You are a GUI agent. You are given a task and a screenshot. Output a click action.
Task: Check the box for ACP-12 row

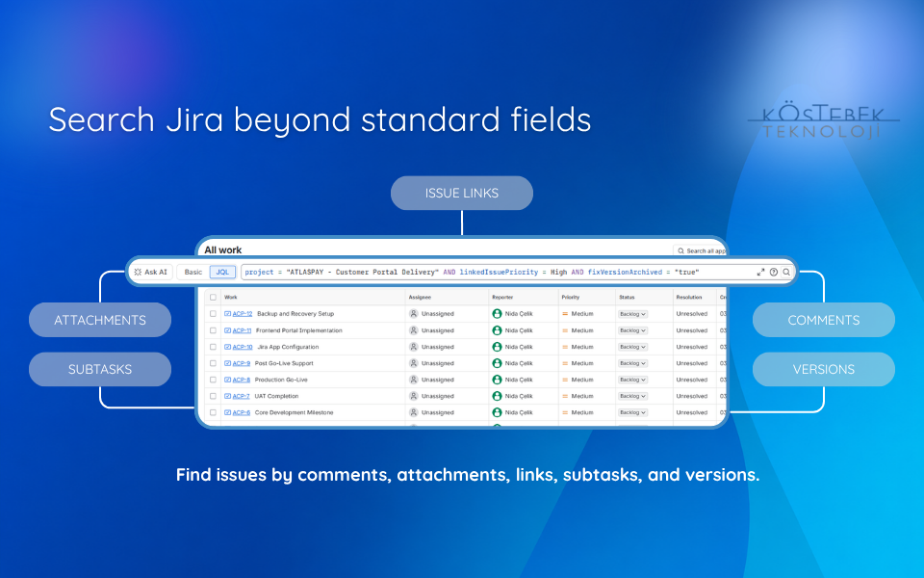pyautogui.click(x=213, y=314)
